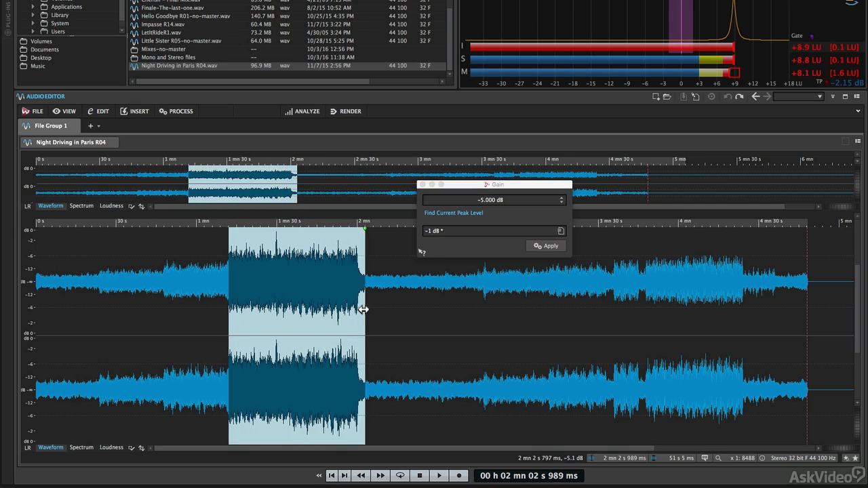Click the magnifier zoom icon in status bar
The image size is (868, 488).
(718, 458)
